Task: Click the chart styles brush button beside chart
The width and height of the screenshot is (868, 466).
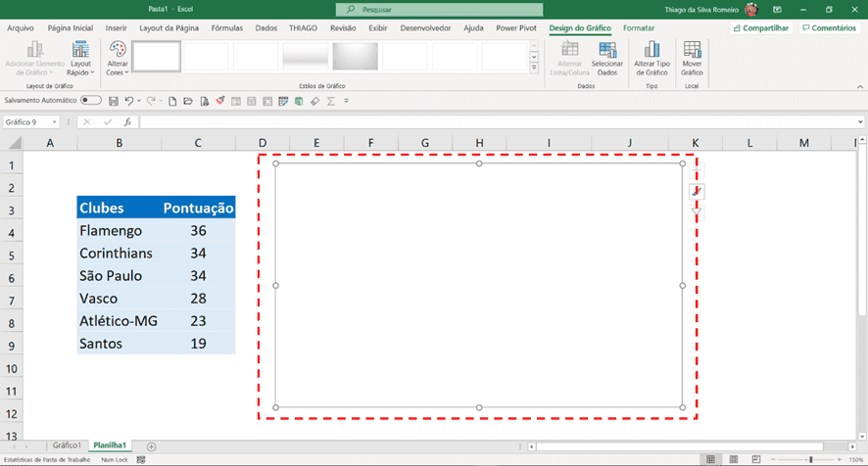Action: point(697,192)
